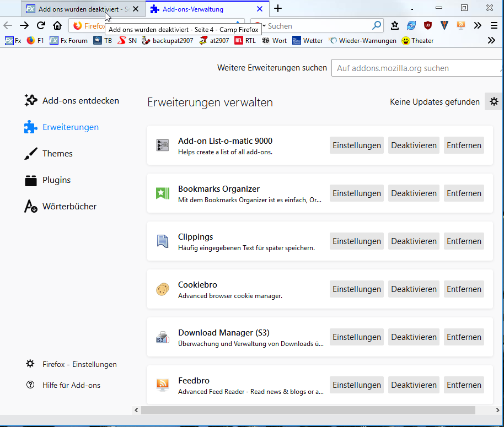Open the Wetter bookmark
504x427 pixels.
pyautogui.click(x=307, y=41)
